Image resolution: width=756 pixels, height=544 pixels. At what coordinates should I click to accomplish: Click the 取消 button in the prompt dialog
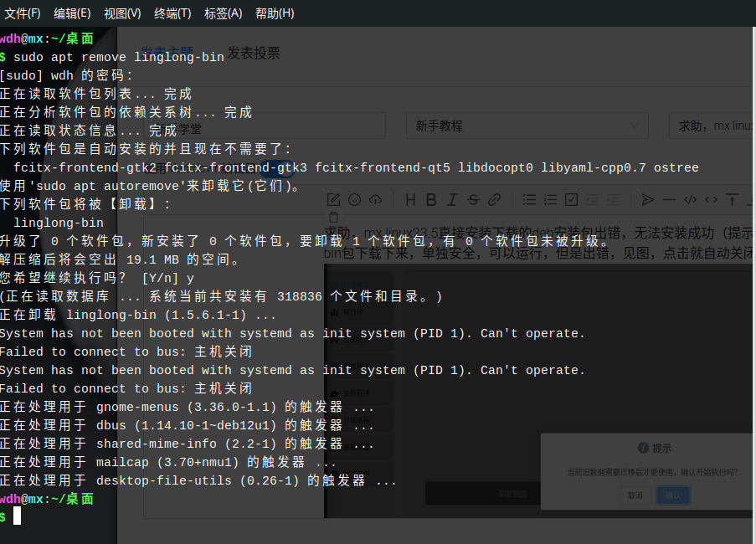click(635, 495)
